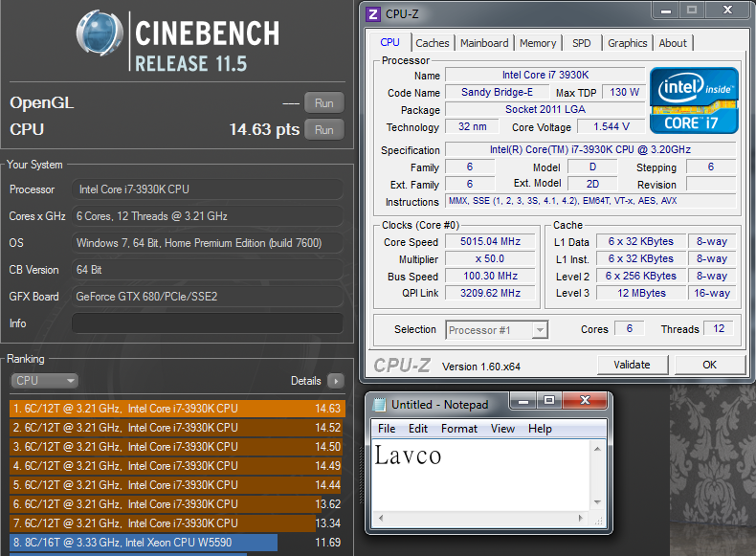Run the CPU benchmark in Cinebench
This screenshot has width=756, height=556.
click(x=324, y=130)
